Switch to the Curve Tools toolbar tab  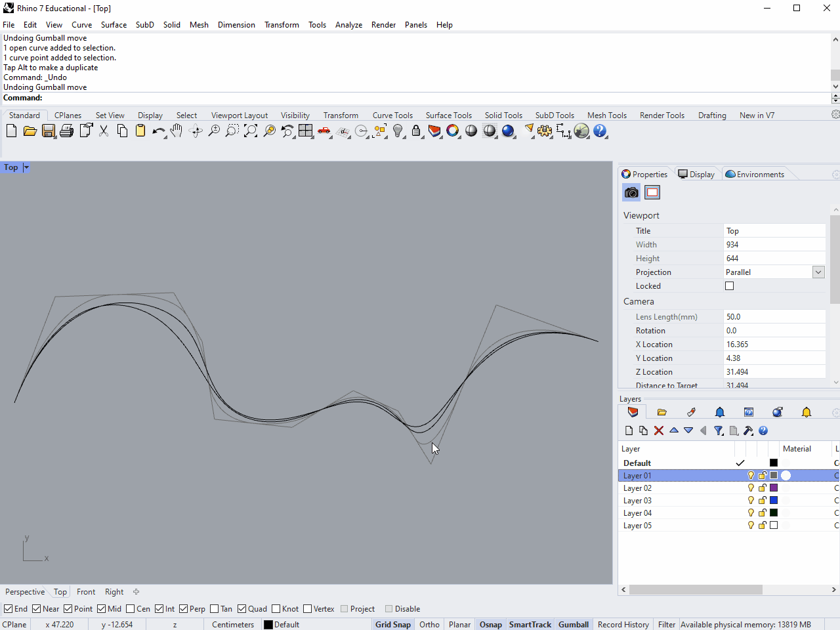tap(392, 115)
